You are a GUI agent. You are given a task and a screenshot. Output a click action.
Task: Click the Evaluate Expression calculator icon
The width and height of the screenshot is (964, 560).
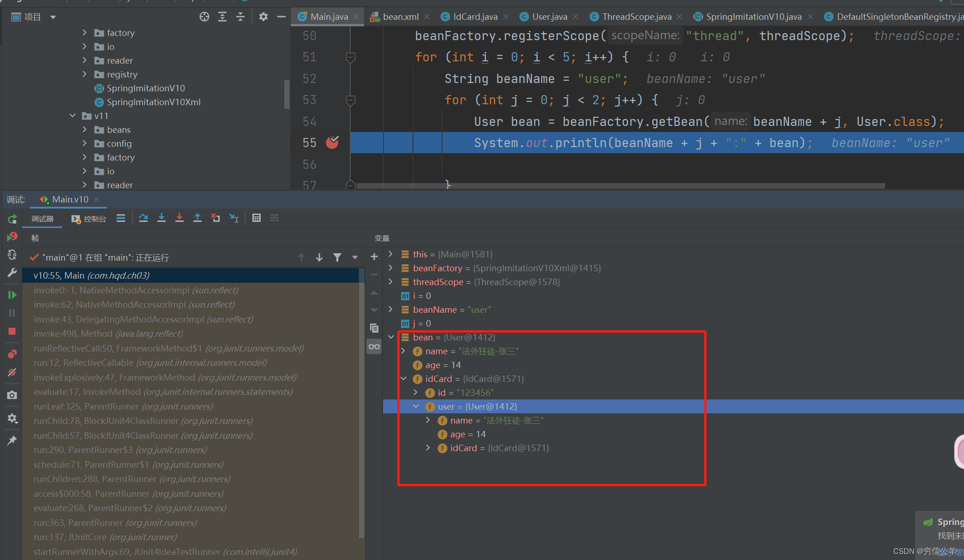pos(257,218)
